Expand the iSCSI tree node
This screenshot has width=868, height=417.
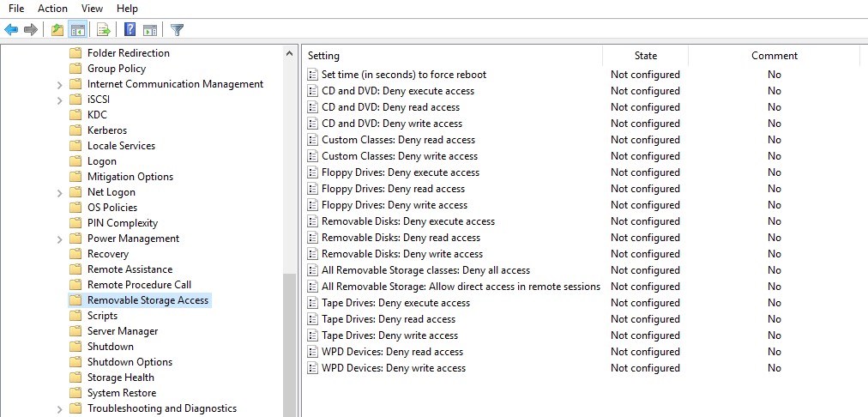tap(59, 100)
